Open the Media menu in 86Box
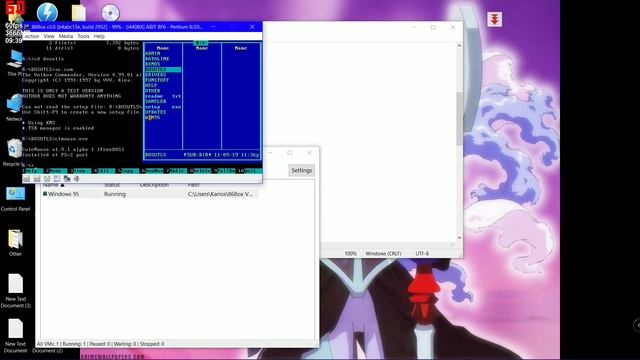The image size is (640, 360). tap(66, 36)
